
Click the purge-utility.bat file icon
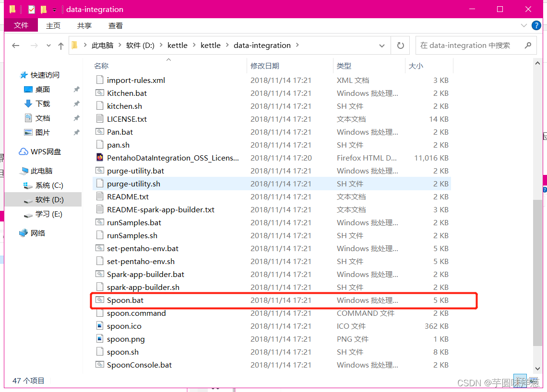coord(100,171)
